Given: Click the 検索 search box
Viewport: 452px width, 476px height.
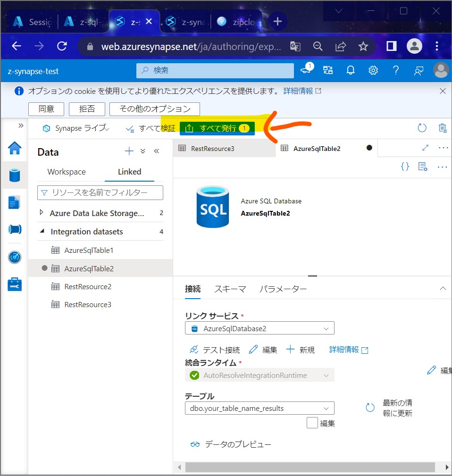Looking at the screenshot, I should pos(215,70).
